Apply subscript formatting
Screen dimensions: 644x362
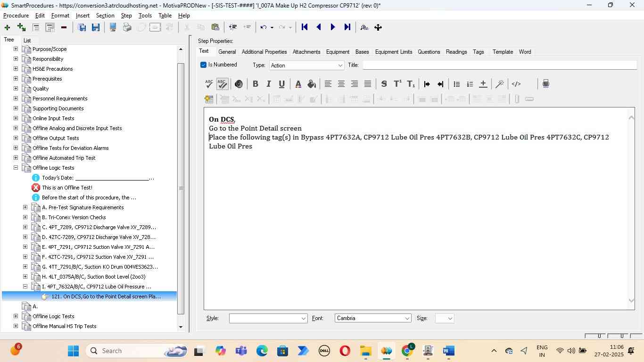tap(411, 84)
